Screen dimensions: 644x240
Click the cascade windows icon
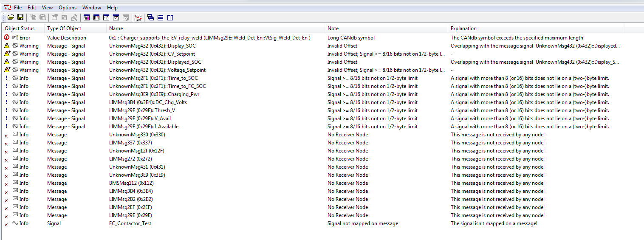click(151, 17)
